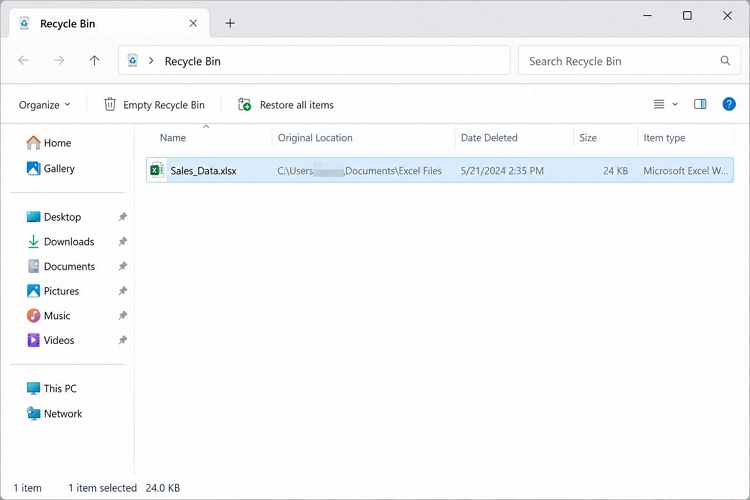The height and width of the screenshot is (500, 750).
Task: Toggle the preview pane
Action: pyautogui.click(x=700, y=104)
